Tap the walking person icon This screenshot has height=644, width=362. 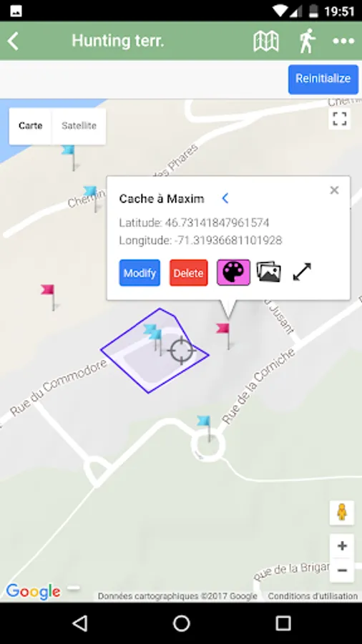click(307, 41)
